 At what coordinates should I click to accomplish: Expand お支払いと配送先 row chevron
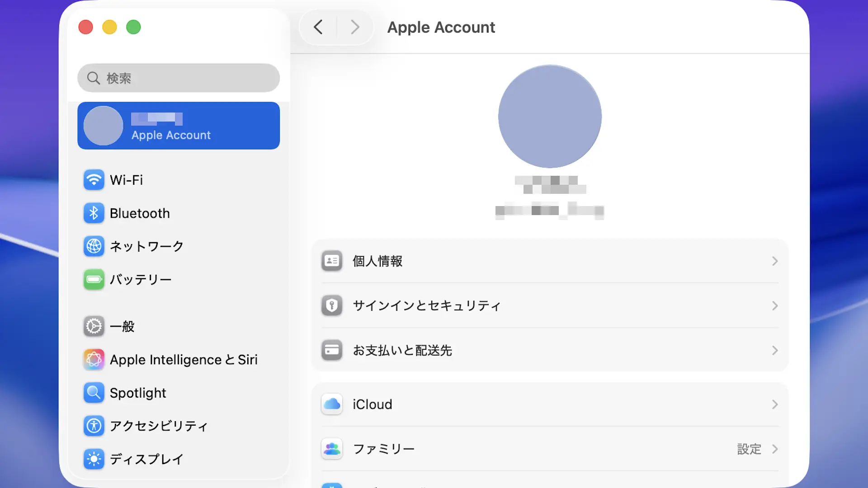pyautogui.click(x=774, y=351)
